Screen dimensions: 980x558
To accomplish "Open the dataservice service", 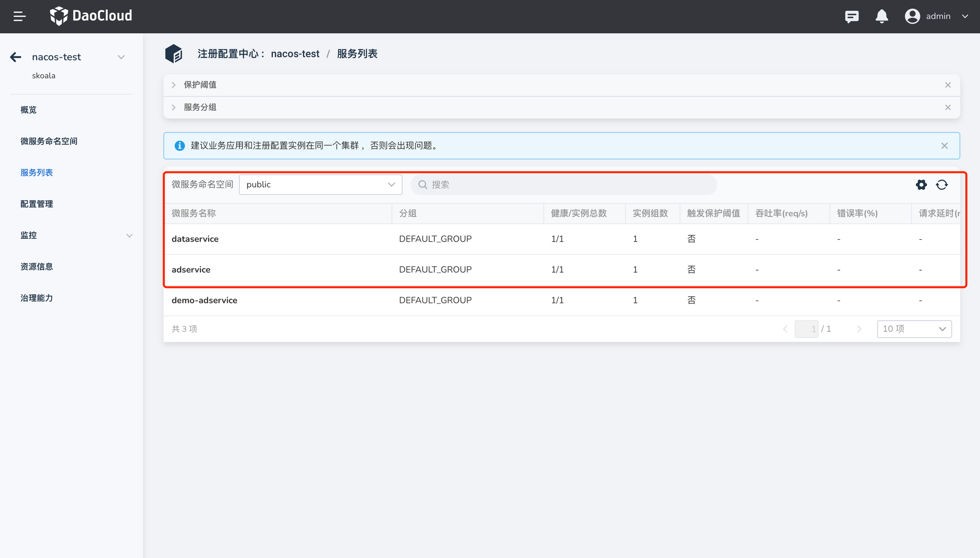I will (x=195, y=239).
